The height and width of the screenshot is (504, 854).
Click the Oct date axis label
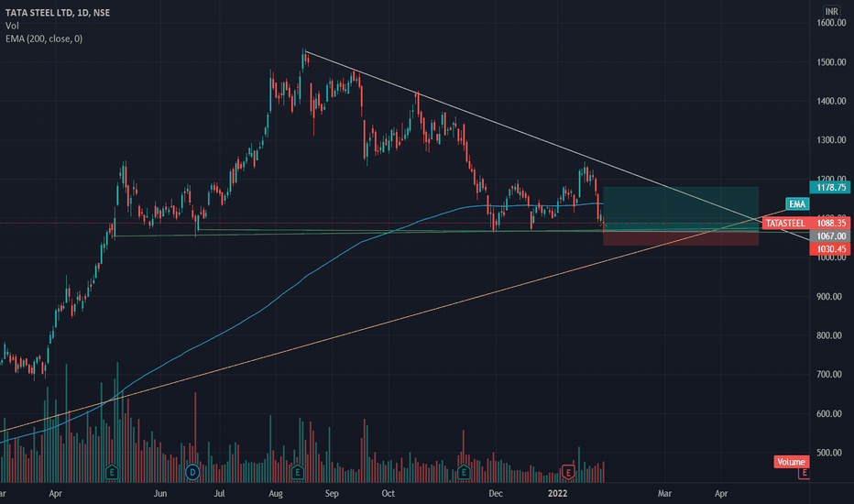pyautogui.click(x=388, y=494)
